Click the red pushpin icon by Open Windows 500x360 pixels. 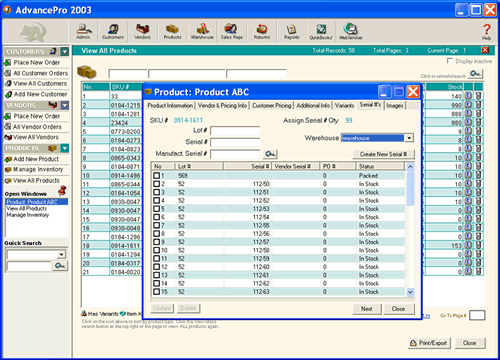tap(62, 191)
